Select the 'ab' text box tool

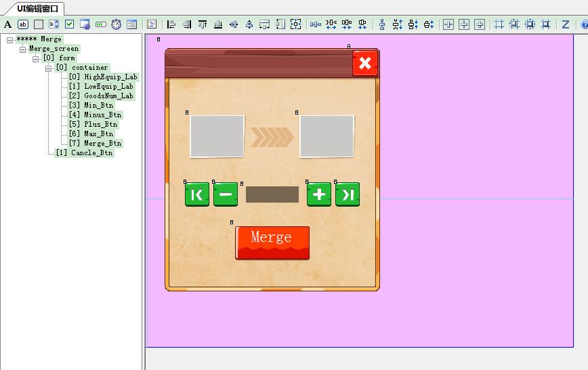[23, 24]
